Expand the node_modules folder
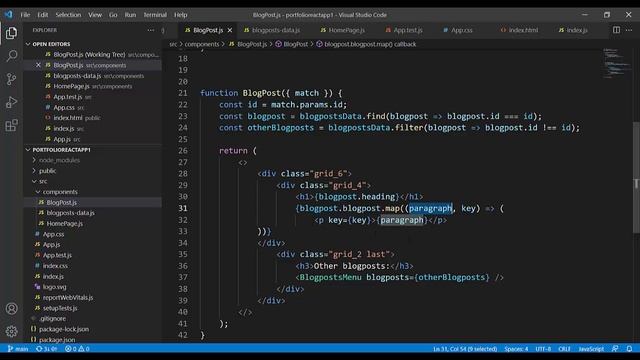Screen dimensions: 640x360 [92, 160]
